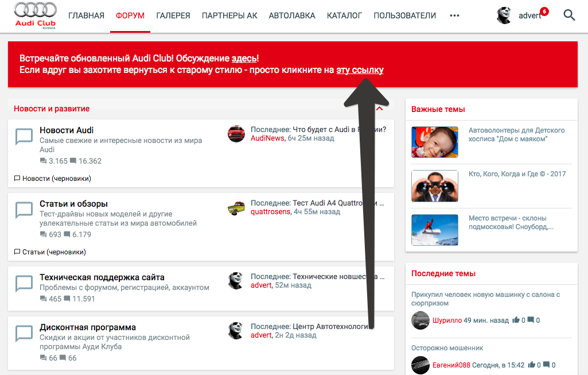Open the AudiNews author profile link

click(267, 138)
